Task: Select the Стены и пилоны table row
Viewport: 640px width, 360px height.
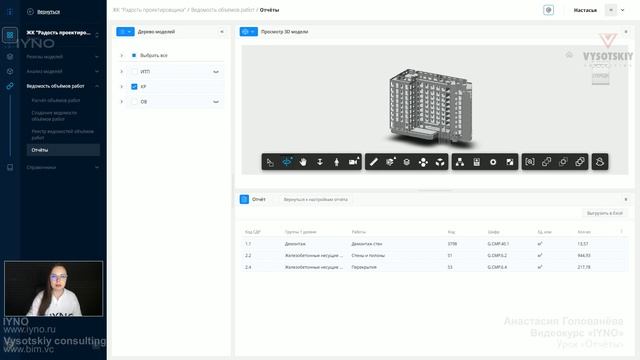Action: pos(434,256)
